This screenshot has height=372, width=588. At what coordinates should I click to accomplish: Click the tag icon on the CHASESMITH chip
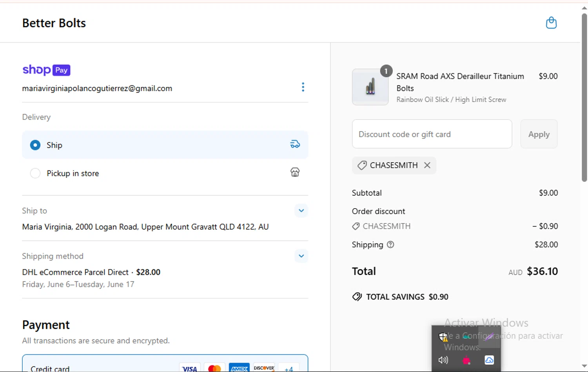[x=362, y=165]
